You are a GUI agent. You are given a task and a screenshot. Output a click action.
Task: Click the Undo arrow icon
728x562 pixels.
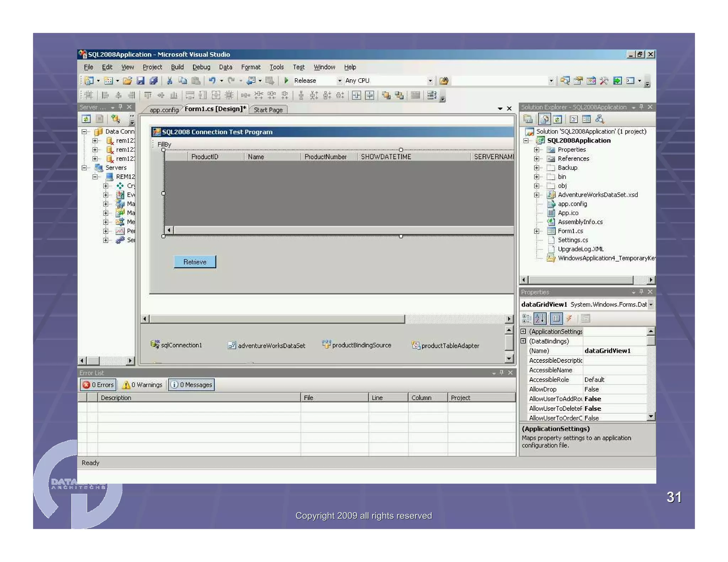click(x=212, y=81)
